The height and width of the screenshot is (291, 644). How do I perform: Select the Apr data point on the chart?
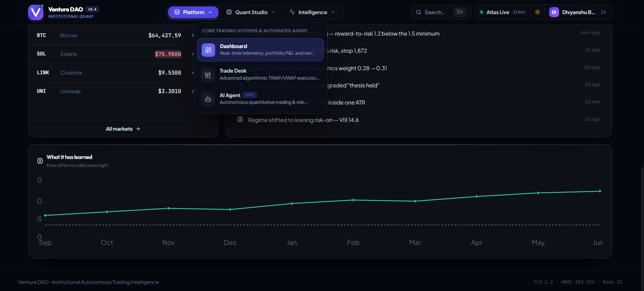point(477,197)
